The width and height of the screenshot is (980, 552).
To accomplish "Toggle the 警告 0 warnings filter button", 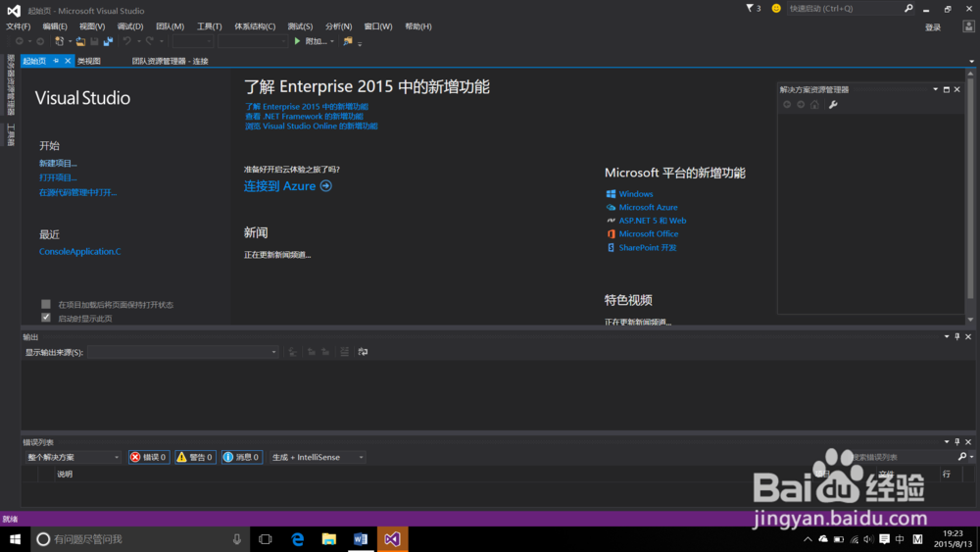I will [195, 457].
